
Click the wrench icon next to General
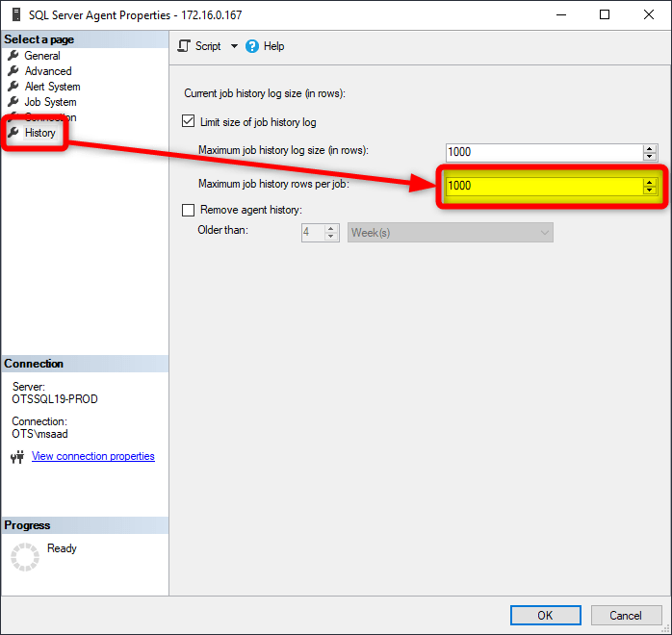pos(13,56)
